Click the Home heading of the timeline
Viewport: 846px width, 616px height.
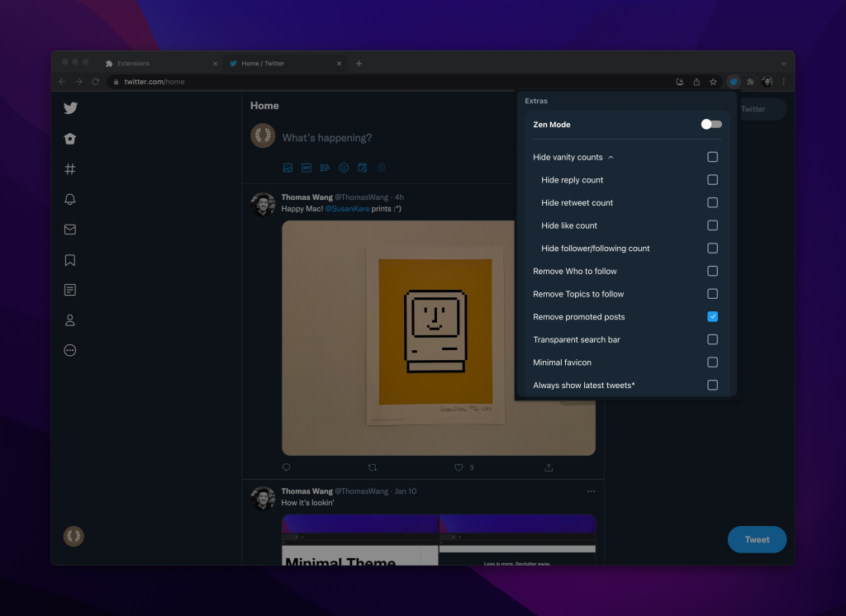[264, 106]
